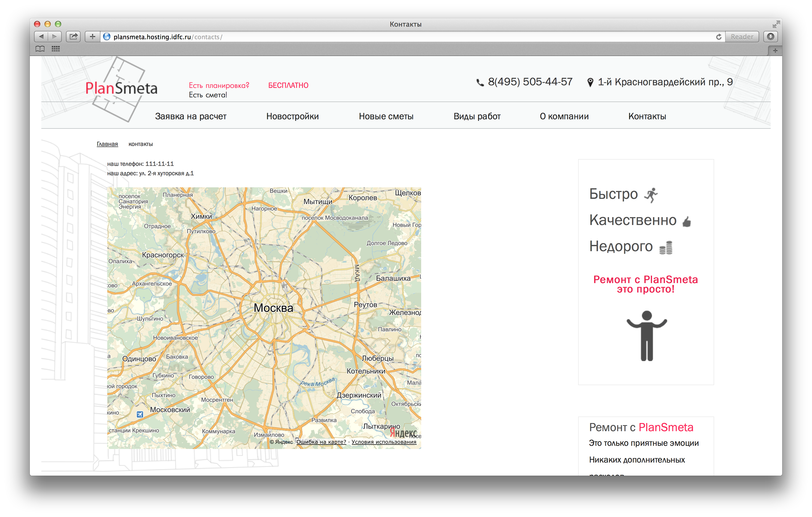Click the standing person figure icon

647,336
